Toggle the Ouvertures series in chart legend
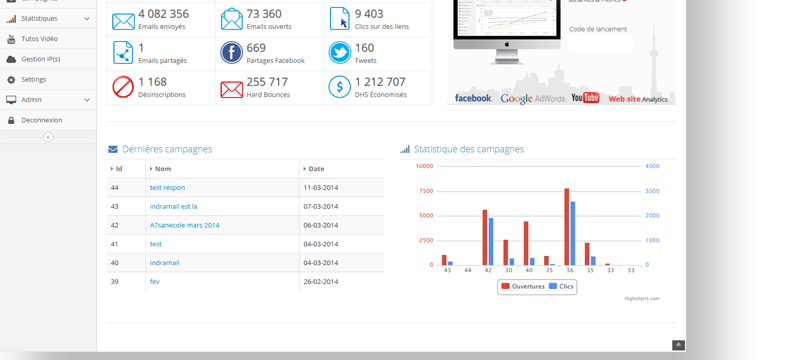The width and height of the screenshot is (791, 360). tap(523, 286)
